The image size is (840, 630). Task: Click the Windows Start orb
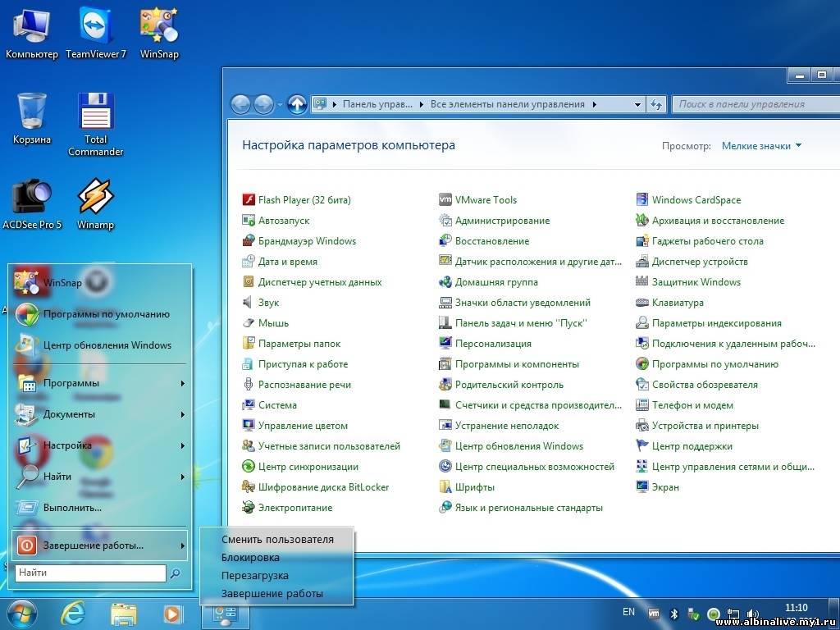[x=21, y=614]
